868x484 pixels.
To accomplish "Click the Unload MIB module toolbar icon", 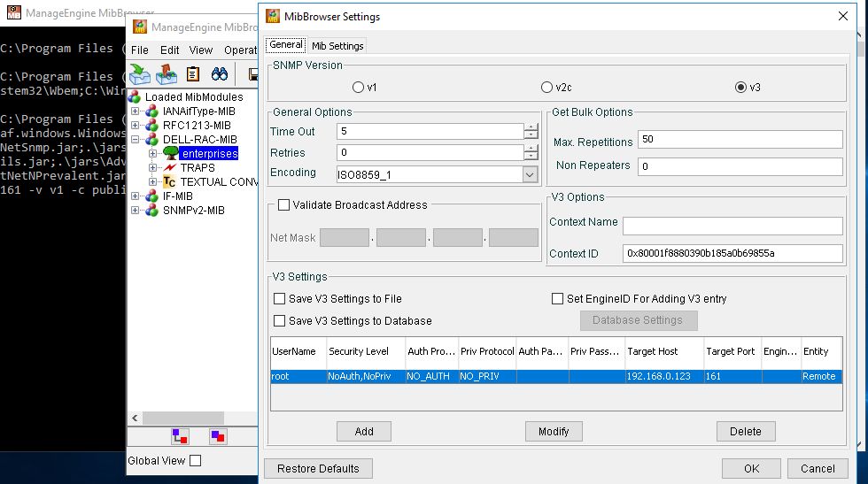I will tap(167, 74).
